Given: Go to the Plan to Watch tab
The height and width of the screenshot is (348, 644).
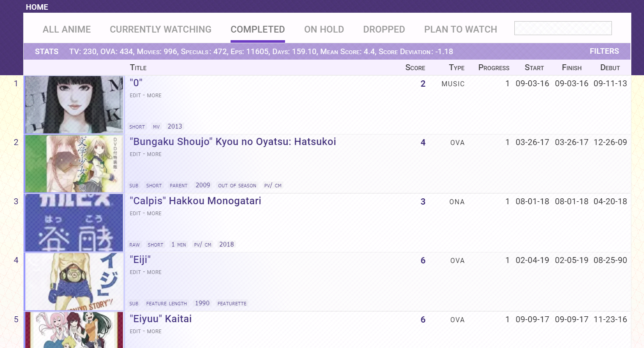Looking at the screenshot, I should pos(460,29).
